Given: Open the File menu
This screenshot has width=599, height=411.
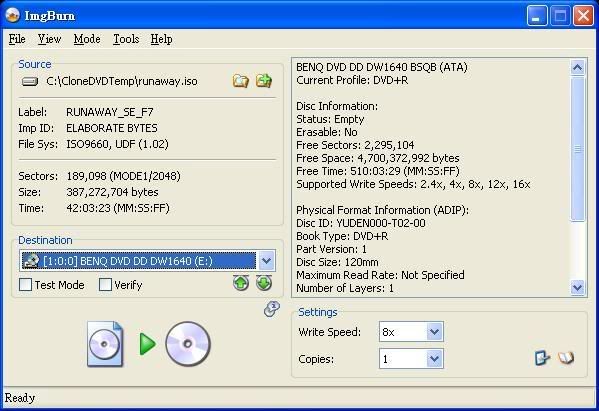Looking at the screenshot, I should click(x=17, y=39).
